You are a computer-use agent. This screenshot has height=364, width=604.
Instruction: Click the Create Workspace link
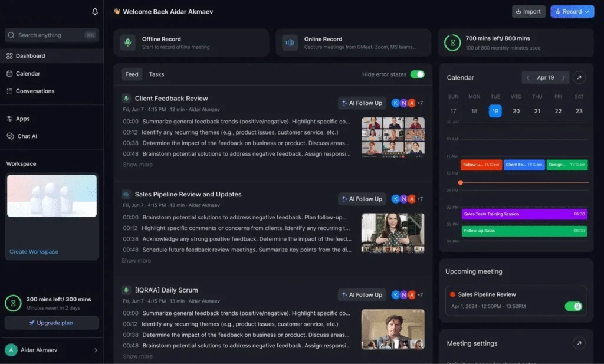[34, 251]
